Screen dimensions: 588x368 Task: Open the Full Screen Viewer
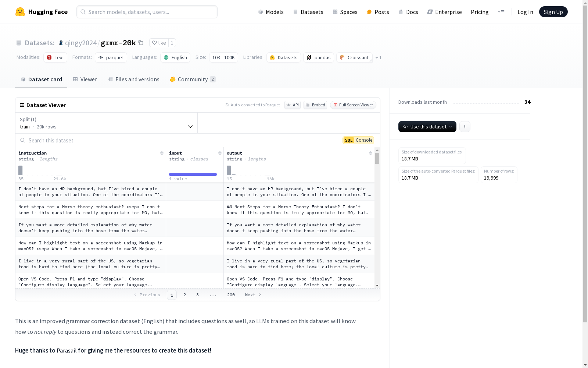click(x=353, y=105)
